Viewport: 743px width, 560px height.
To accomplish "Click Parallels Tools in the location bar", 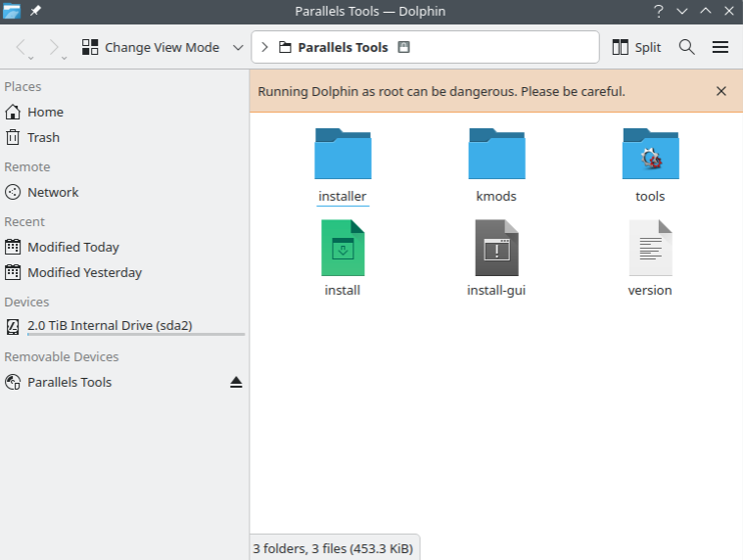I will click(343, 47).
